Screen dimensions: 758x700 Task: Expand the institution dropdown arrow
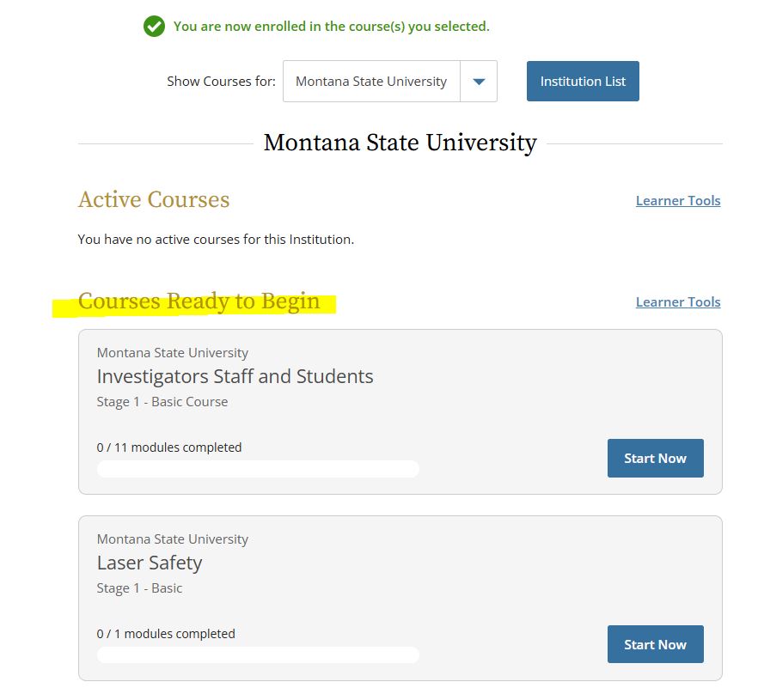[x=479, y=82]
